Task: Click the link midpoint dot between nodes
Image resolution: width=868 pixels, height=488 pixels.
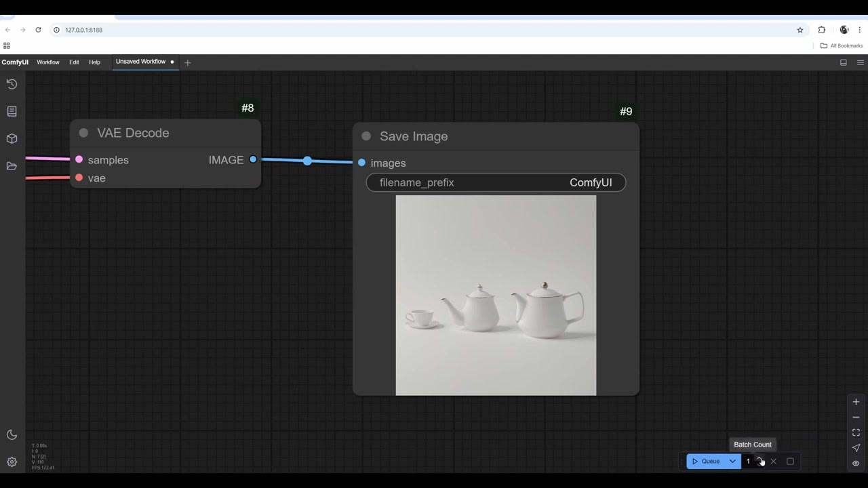Action: click(x=307, y=161)
